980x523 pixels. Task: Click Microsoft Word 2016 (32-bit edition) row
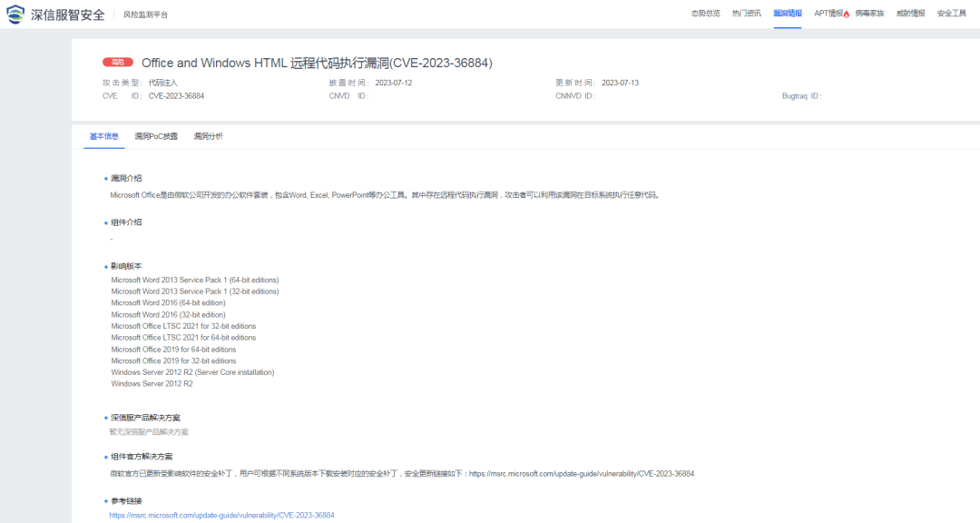pyautogui.click(x=168, y=315)
